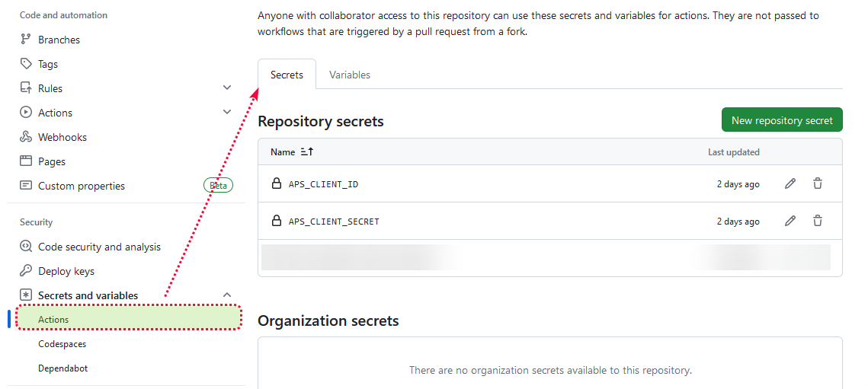Delete the APS_CLIENT_ID secret trash icon
The image size is (868, 389).
[x=818, y=183]
